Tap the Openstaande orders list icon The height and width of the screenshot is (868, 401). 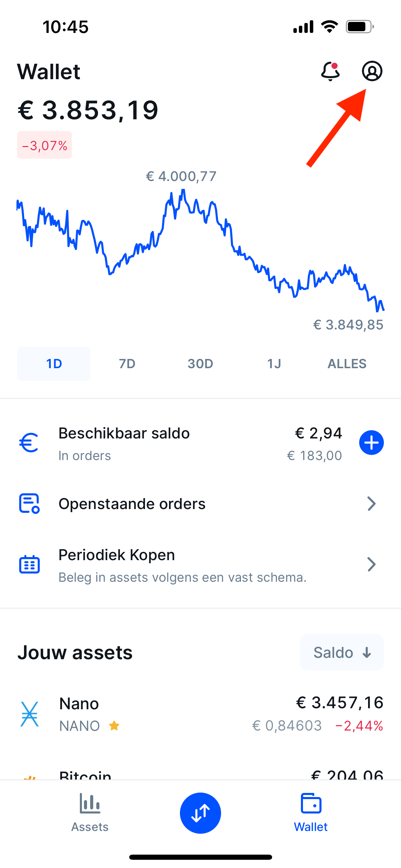click(29, 504)
